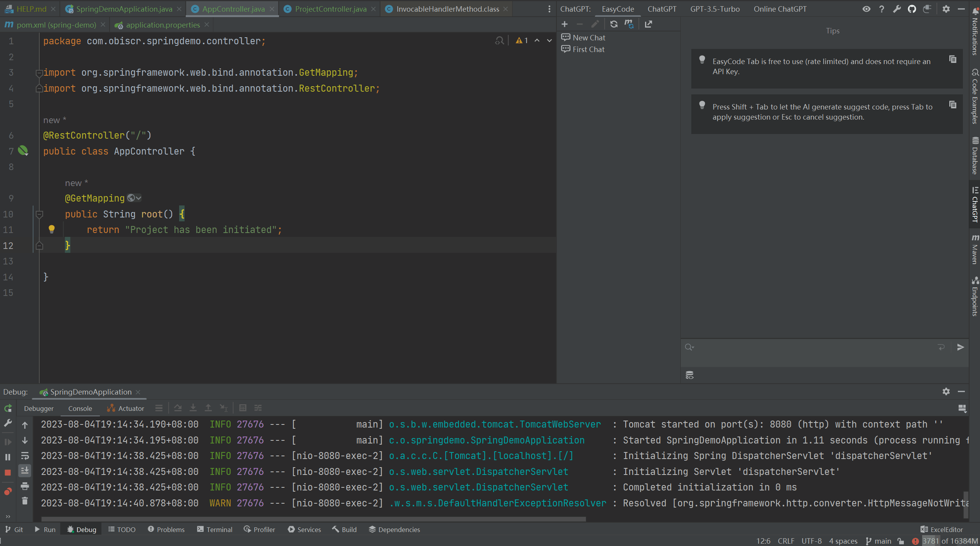The image size is (980, 546).
Task: Stop the debug session with red square icon
Action: 7,471
